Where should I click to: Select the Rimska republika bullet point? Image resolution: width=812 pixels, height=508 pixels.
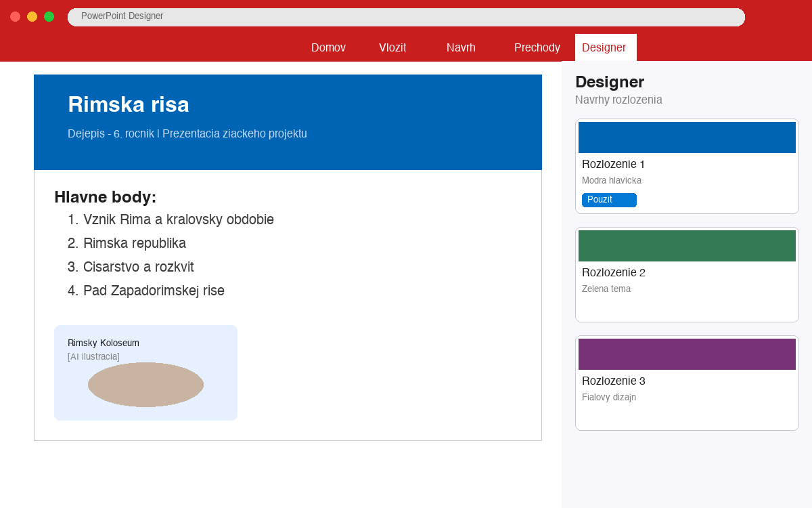pos(135,243)
